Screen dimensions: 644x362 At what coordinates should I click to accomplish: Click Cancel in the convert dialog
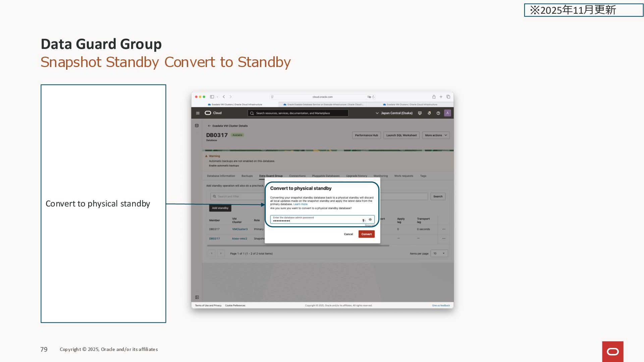[x=348, y=234]
